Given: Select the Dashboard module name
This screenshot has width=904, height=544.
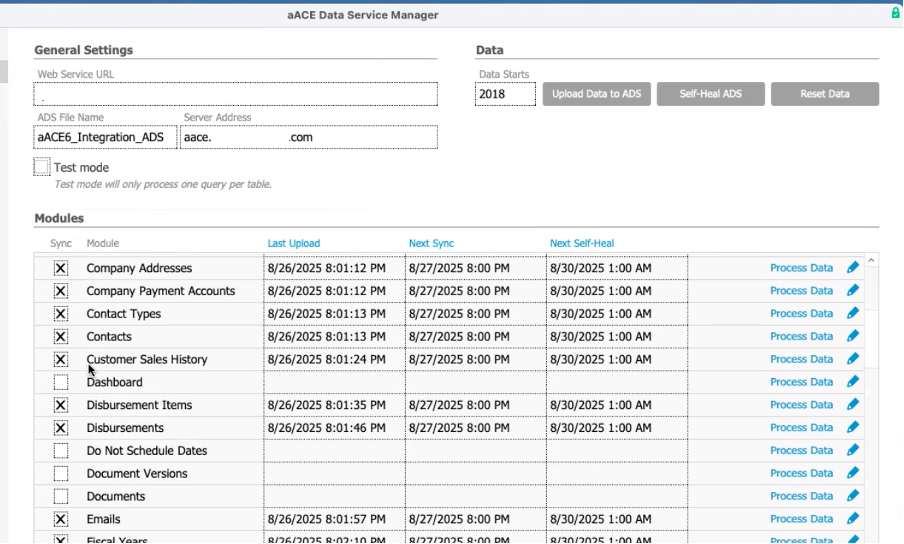Looking at the screenshot, I should point(114,382).
